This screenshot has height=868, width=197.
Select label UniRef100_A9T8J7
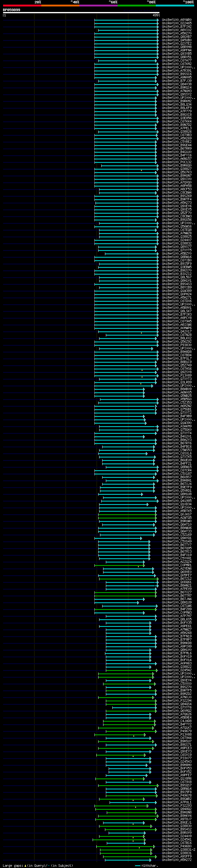pos(176,819)
